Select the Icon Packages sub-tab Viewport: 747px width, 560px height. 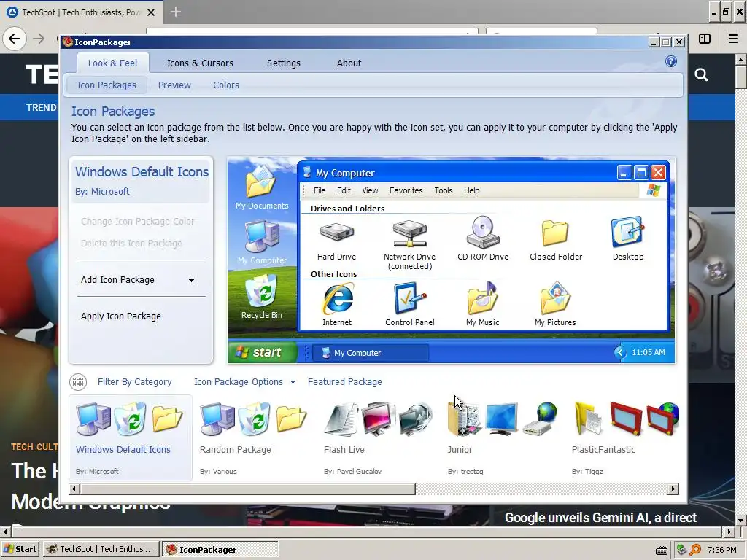(107, 85)
